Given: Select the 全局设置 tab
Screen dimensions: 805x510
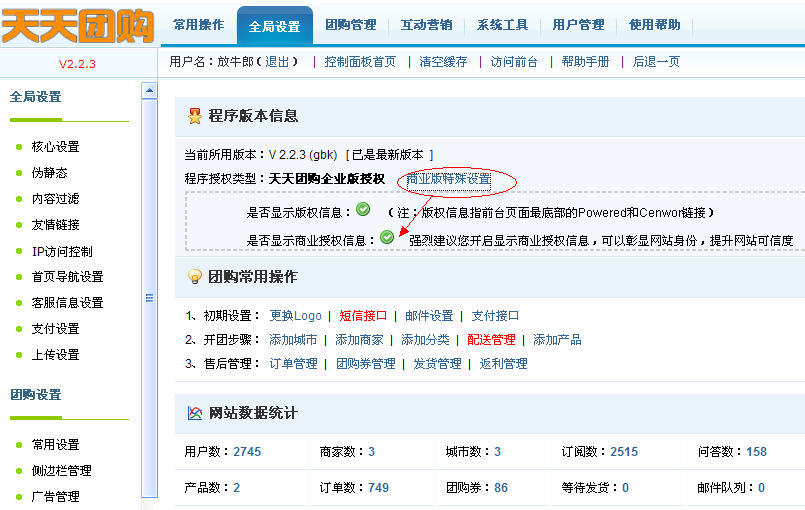Looking at the screenshot, I should [275, 26].
